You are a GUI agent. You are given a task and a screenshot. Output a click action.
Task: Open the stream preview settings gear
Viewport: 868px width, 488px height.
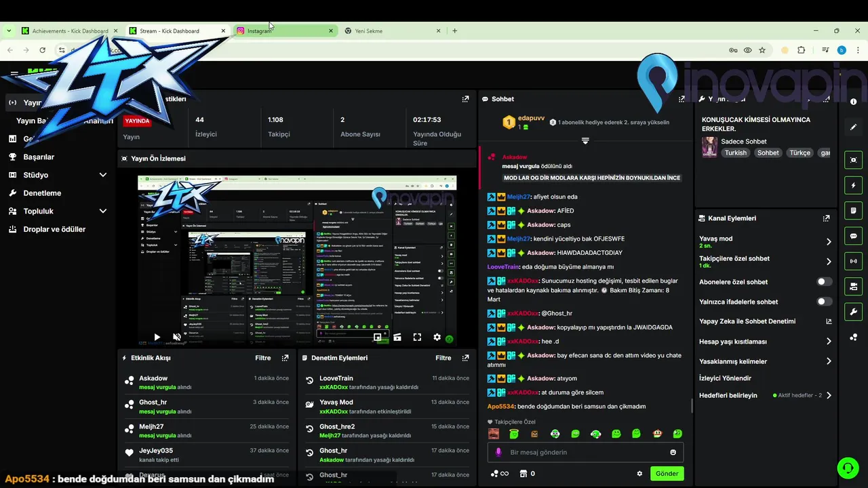coord(437,337)
